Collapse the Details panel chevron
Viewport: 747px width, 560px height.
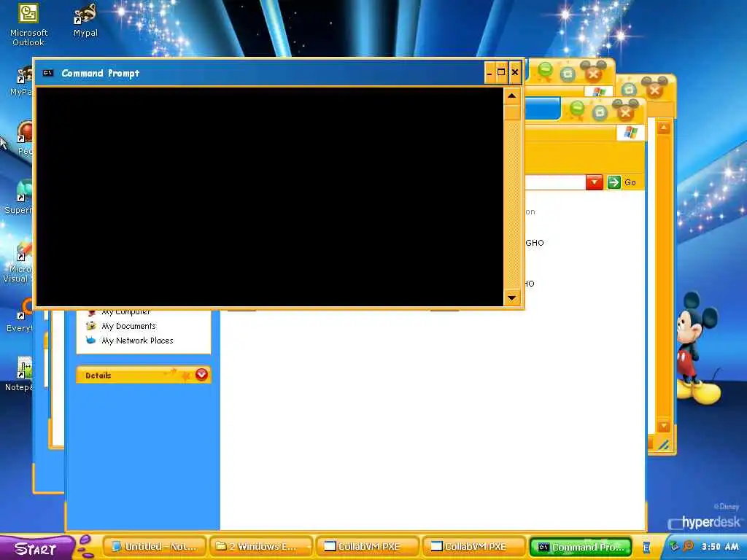(201, 375)
